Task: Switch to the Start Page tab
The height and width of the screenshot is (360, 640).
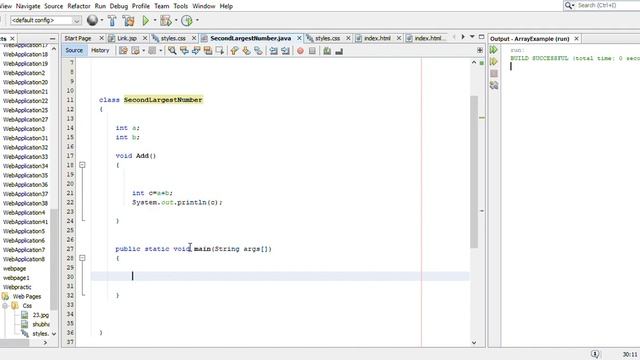Action: (78, 38)
